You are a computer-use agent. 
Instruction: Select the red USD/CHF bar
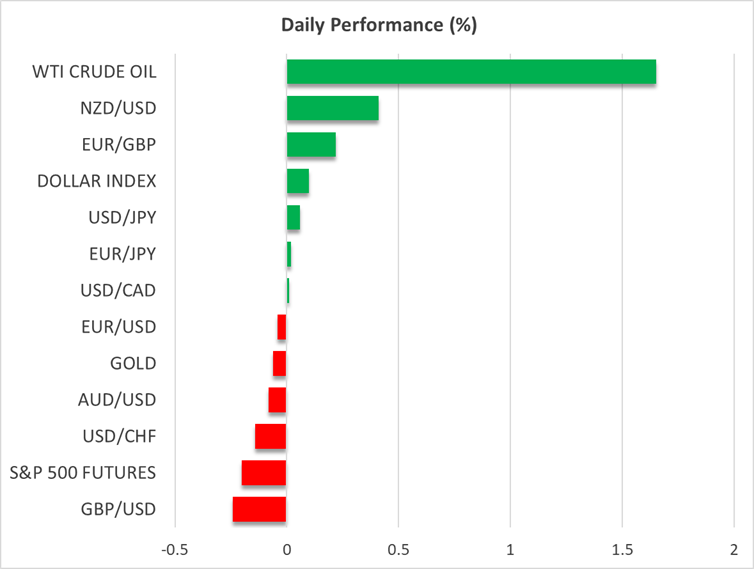tap(271, 436)
